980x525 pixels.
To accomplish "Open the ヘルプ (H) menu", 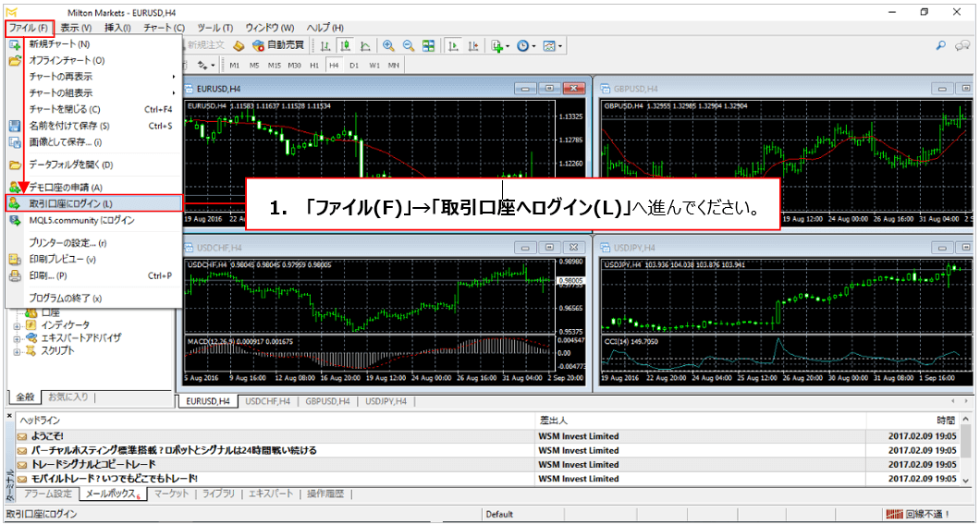I will coord(325,28).
